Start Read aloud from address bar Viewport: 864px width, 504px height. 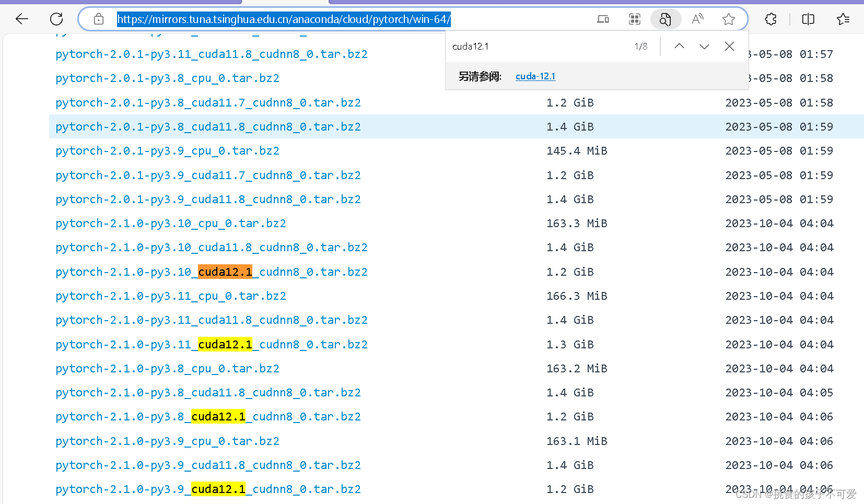pos(697,19)
